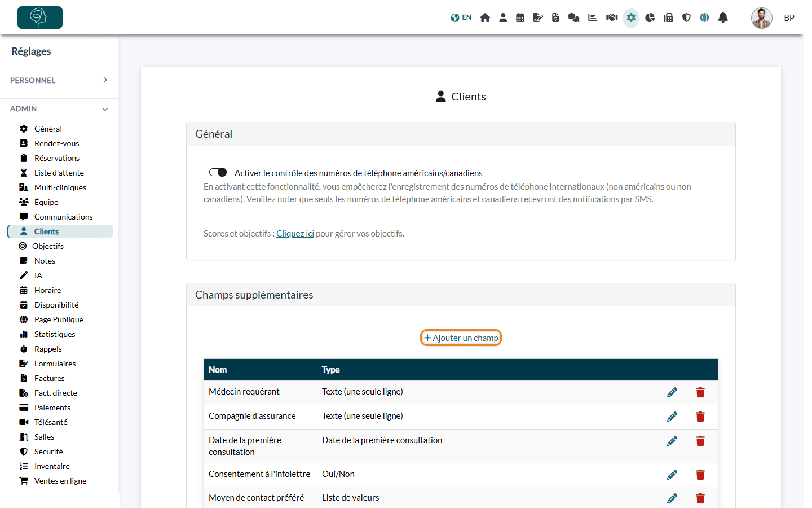The width and height of the screenshot is (812, 508).
Task: Edit the Médecin requérant field
Action: pyautogui.click(x=672, y=392)
